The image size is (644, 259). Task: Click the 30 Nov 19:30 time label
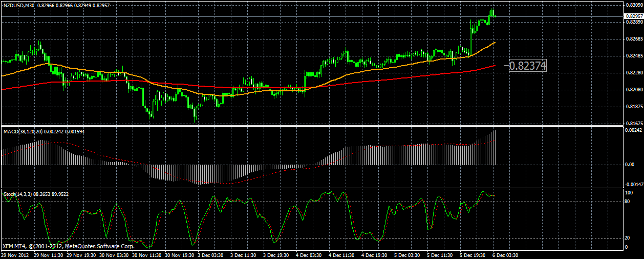pyautogui.click(x=181, y=255)
